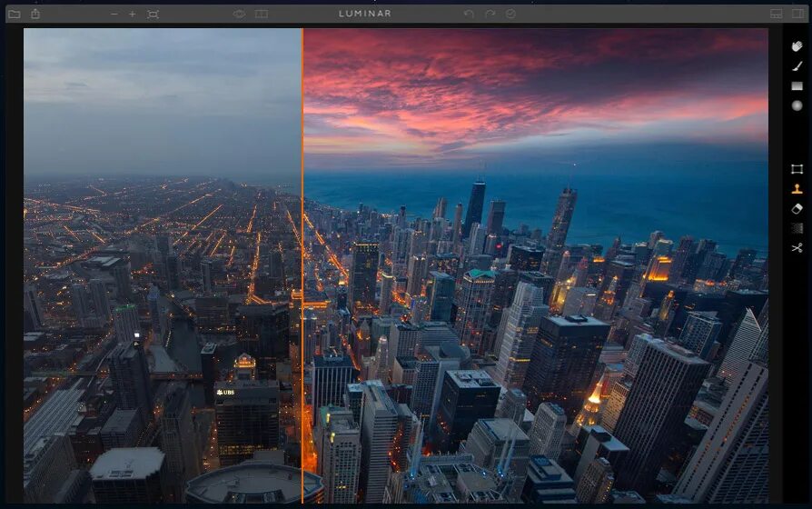This screenshot has height=509, width=812.
Task: Toggle the quick preview eye icon
Action: [x=239, y=14]
